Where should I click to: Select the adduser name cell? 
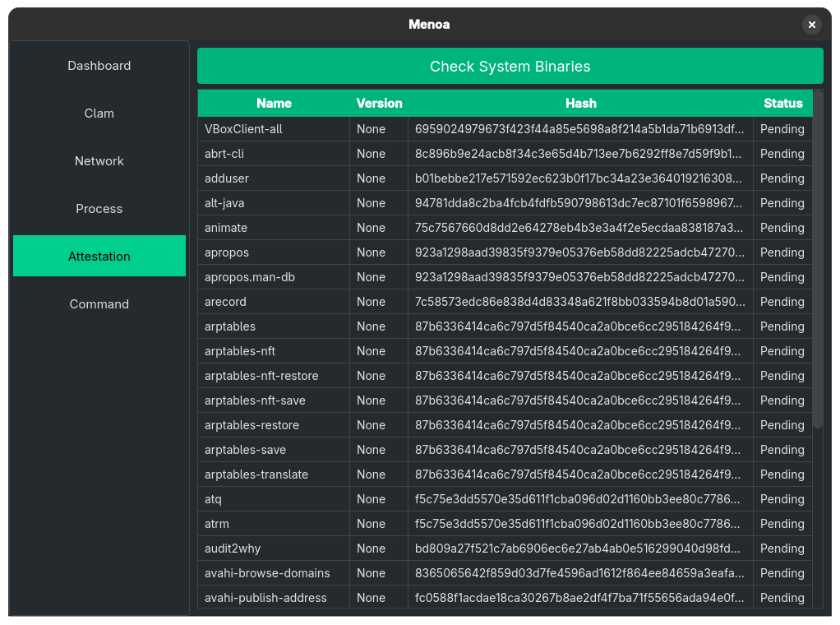click(x=274, y=178)
